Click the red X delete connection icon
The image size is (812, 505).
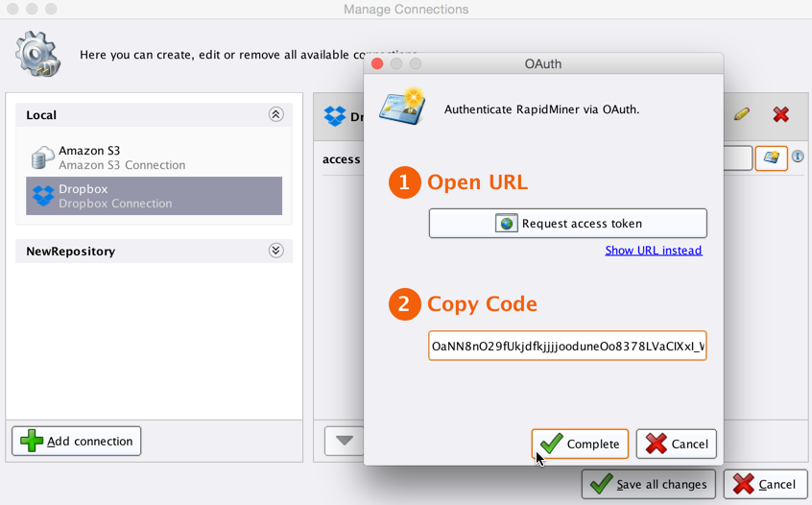(x=780, y=114)
